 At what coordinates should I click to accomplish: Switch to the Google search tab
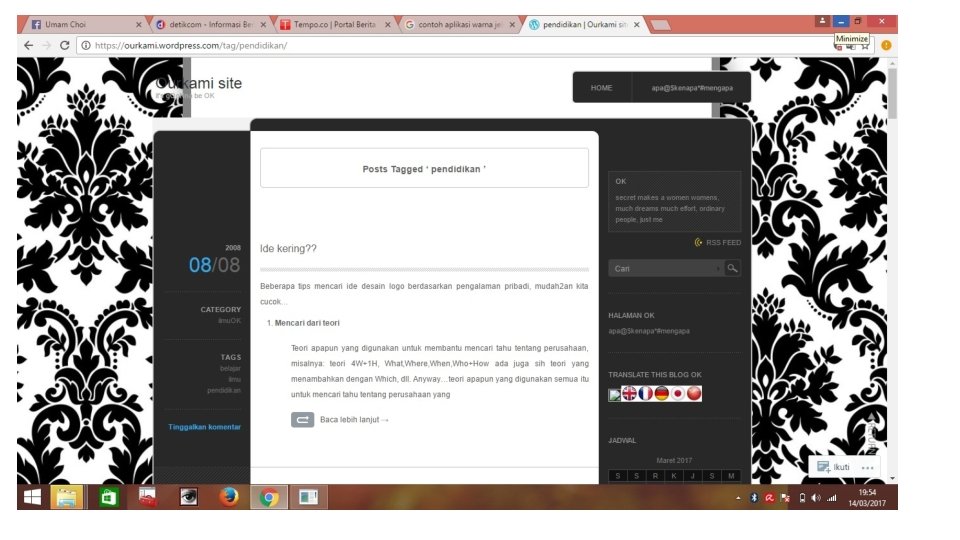click(x=459, y=24)
